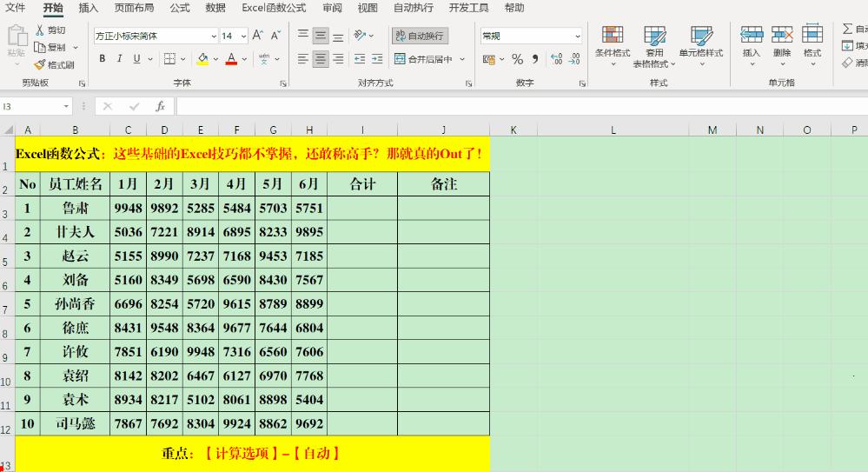868x472 pixels.
Task: Click the text orientation icon
Action: point(360,36)
